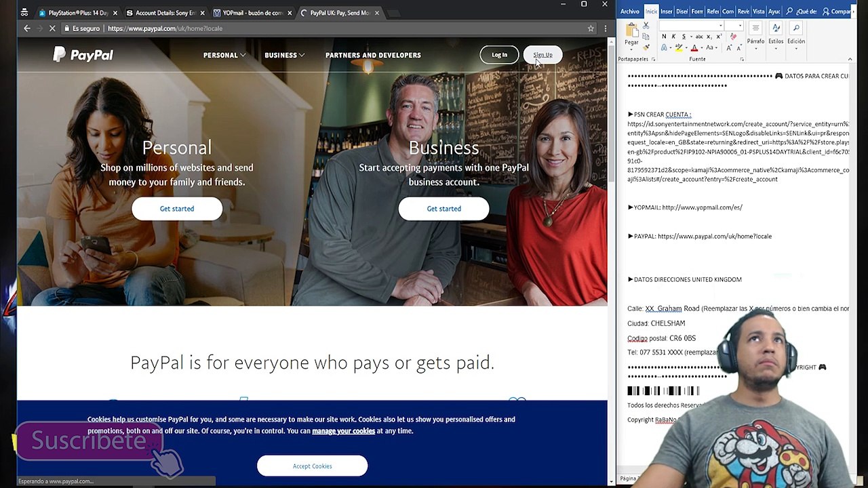
Task: Click the Paste (Pegar) clipboard icon
Action: (x=631, y=30)
